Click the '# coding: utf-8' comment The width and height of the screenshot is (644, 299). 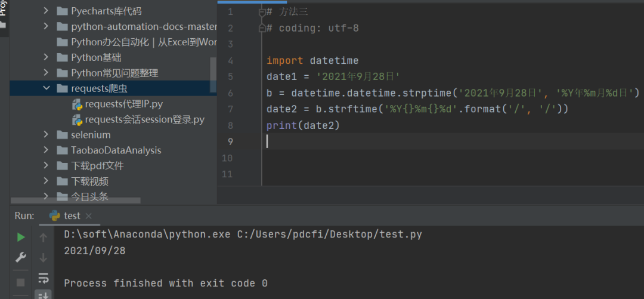point(312,29)
